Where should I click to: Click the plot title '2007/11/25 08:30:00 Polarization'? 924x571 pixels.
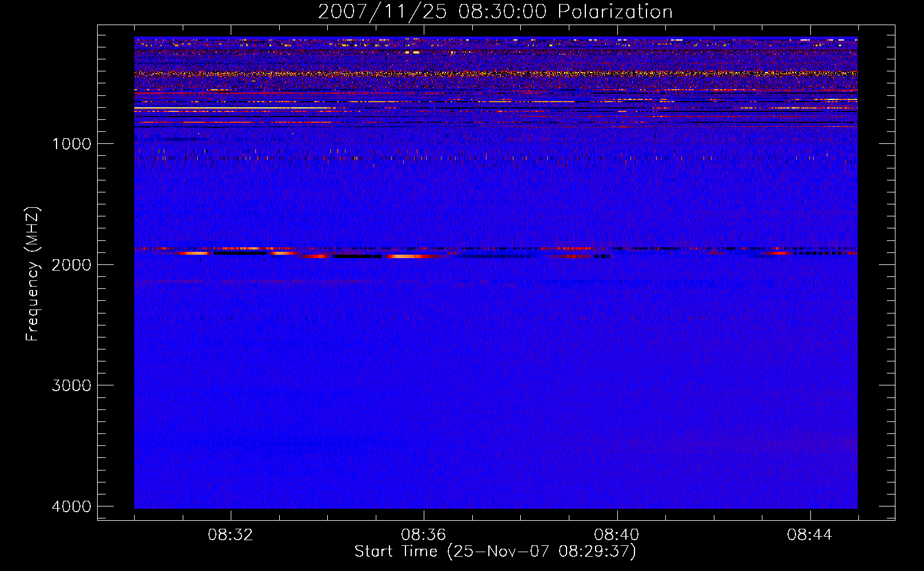pyautogui.click(x=495, y=12)
